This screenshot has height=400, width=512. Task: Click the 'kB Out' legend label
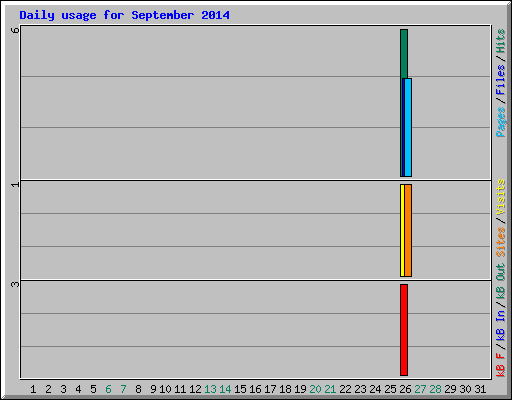(501, 282)
